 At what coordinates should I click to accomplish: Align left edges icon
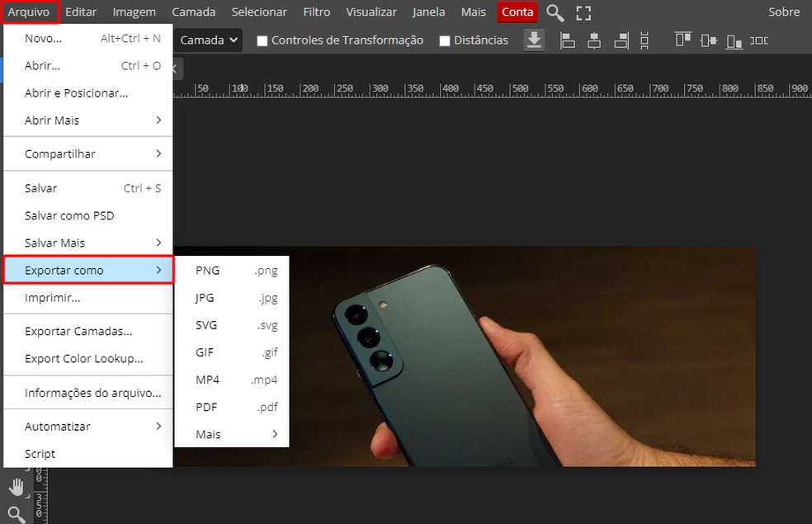pyautogui.click(x=567, y=40)
